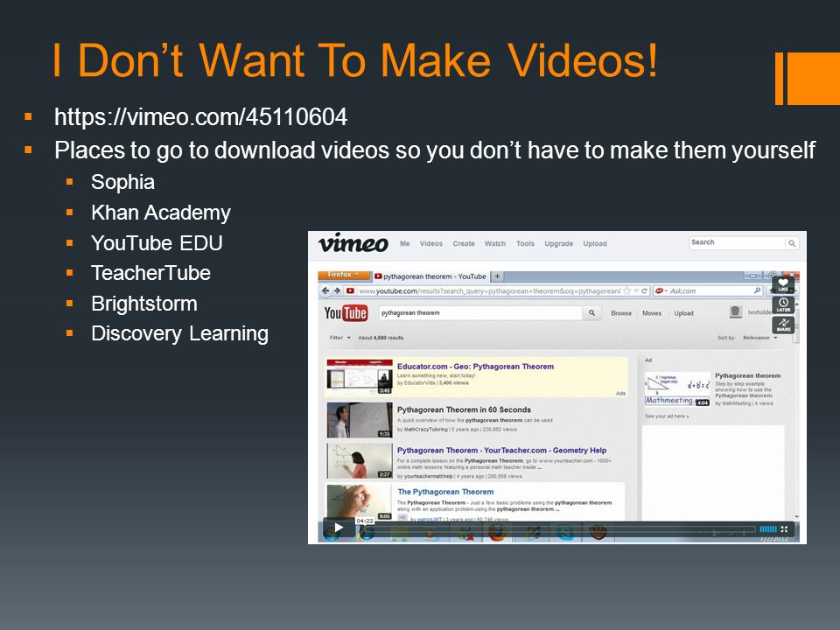Open The Pythagorean Theorem video result
Image resolution: width=840 pixels, height=630 pixels.
coord(445,491)
